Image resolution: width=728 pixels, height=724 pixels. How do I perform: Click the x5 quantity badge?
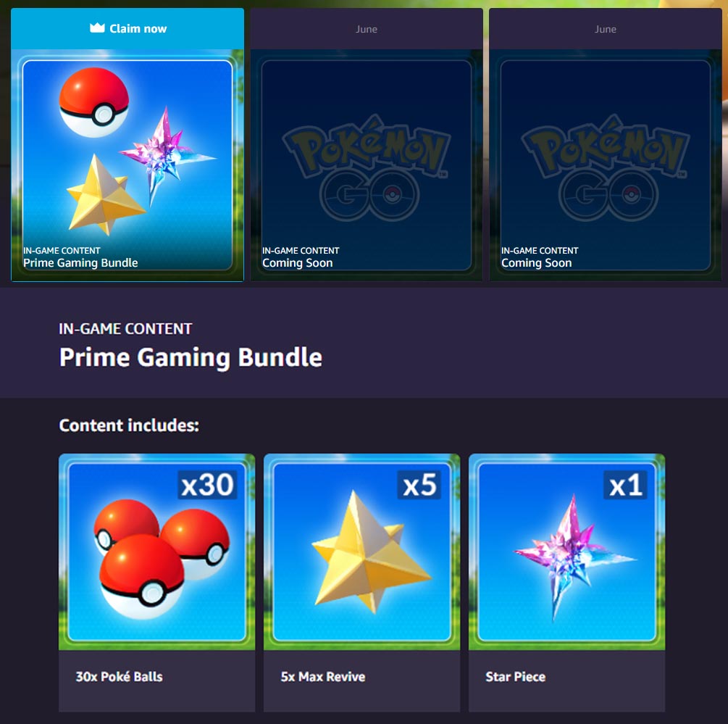coord(419,486)
